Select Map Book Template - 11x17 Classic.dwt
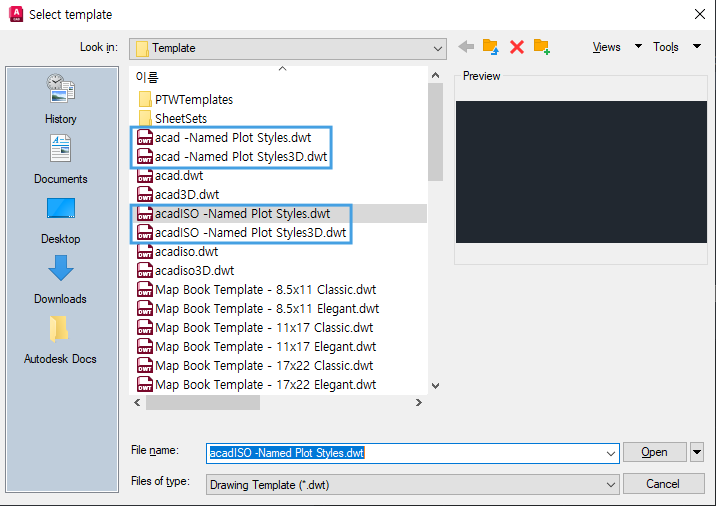The height and width of the screenshot is (506, 716). click(255, 328)
